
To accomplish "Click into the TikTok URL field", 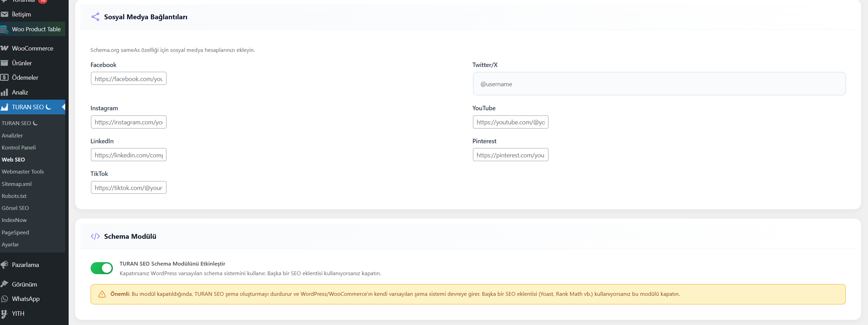I will coord(128,188).
